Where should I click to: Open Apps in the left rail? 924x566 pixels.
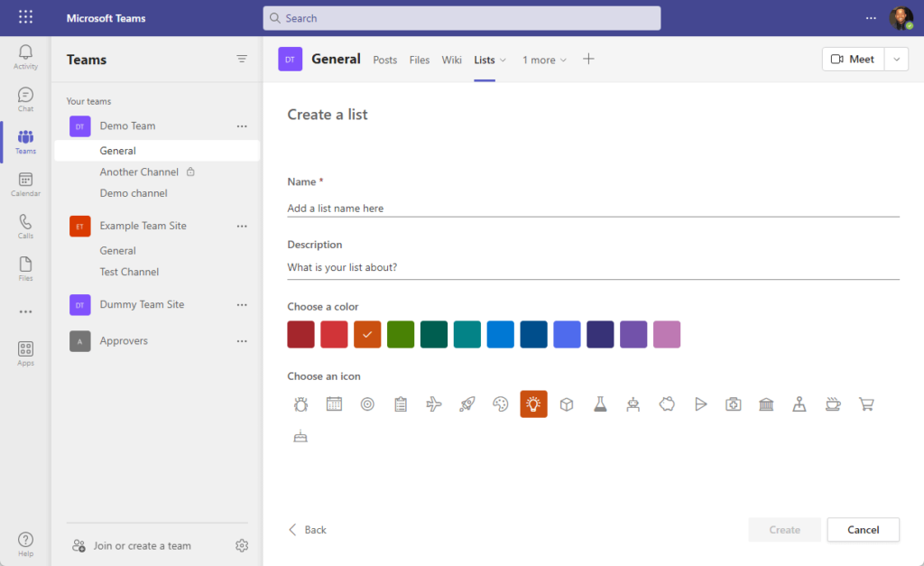click(x=25, y=355)
